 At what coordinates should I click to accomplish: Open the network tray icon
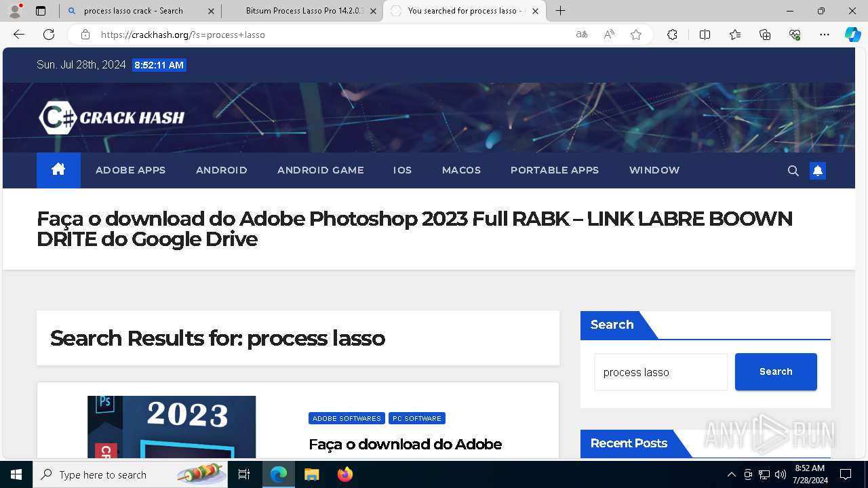pos(764,474)
